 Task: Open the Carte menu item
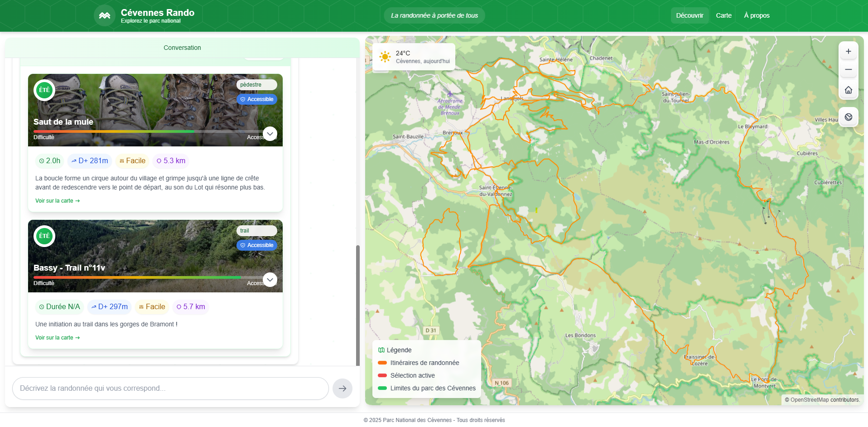click(x=723, y=15)
